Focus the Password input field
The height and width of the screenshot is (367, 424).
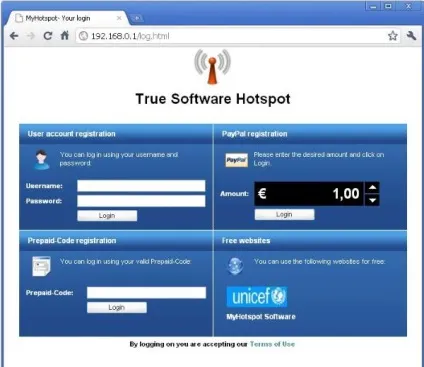(x=141, y=201)
